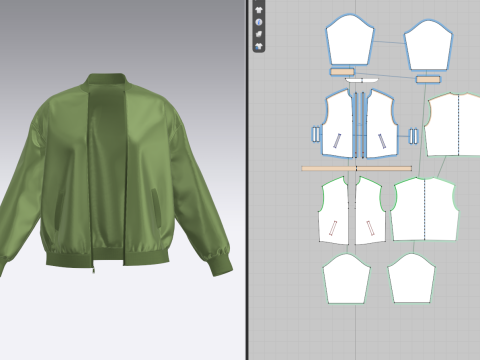The image size is (480, 360).
Task: Select the small blue pieces left of front bodice
Action: click(x=316, y=135)
